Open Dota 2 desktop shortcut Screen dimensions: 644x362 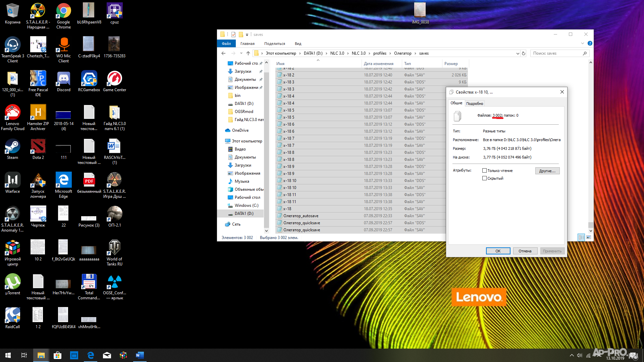(38, 149)
